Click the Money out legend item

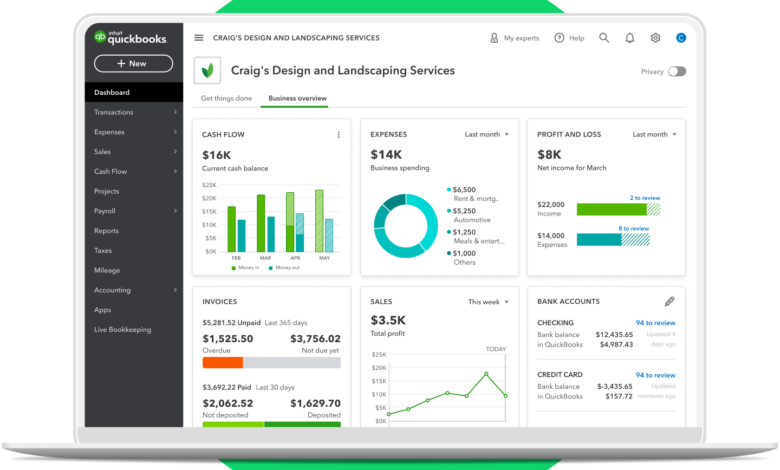click(284, 268)
